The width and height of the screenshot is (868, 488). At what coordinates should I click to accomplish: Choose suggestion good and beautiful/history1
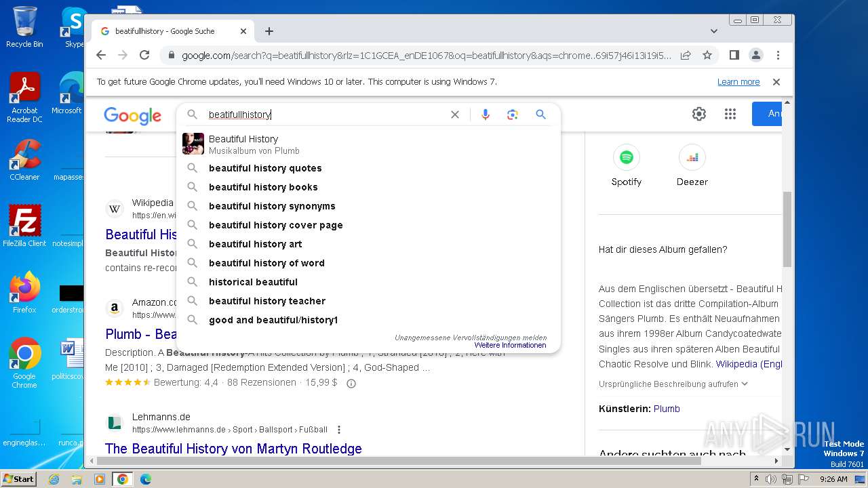[368, 320]
